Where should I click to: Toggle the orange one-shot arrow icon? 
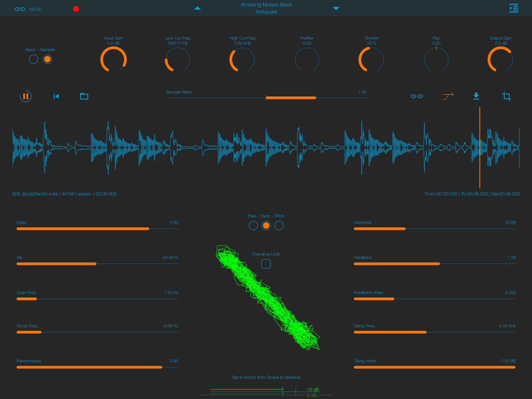click(448, 96)
